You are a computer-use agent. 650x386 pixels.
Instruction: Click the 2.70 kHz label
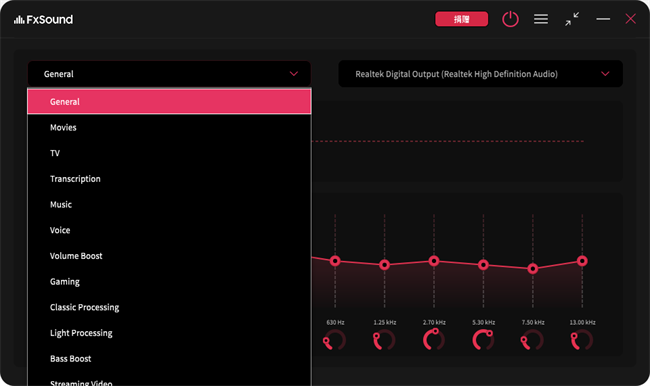coord(434,322)
